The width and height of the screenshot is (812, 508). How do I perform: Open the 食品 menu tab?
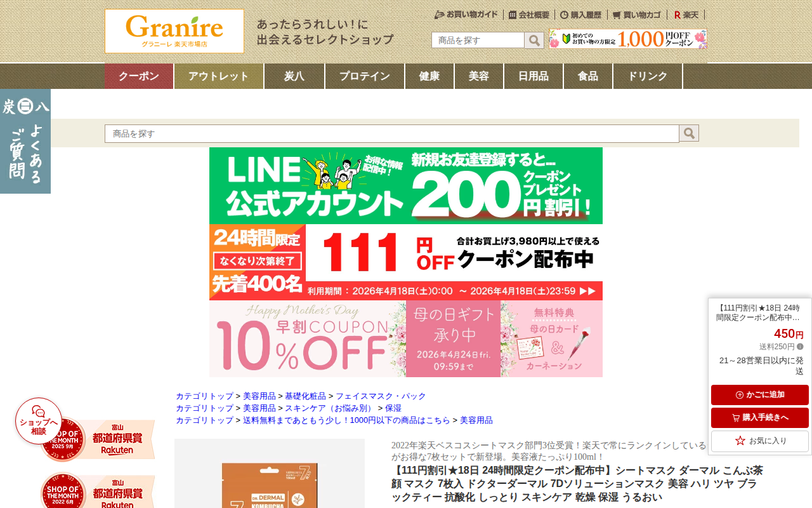pos(588,76)
